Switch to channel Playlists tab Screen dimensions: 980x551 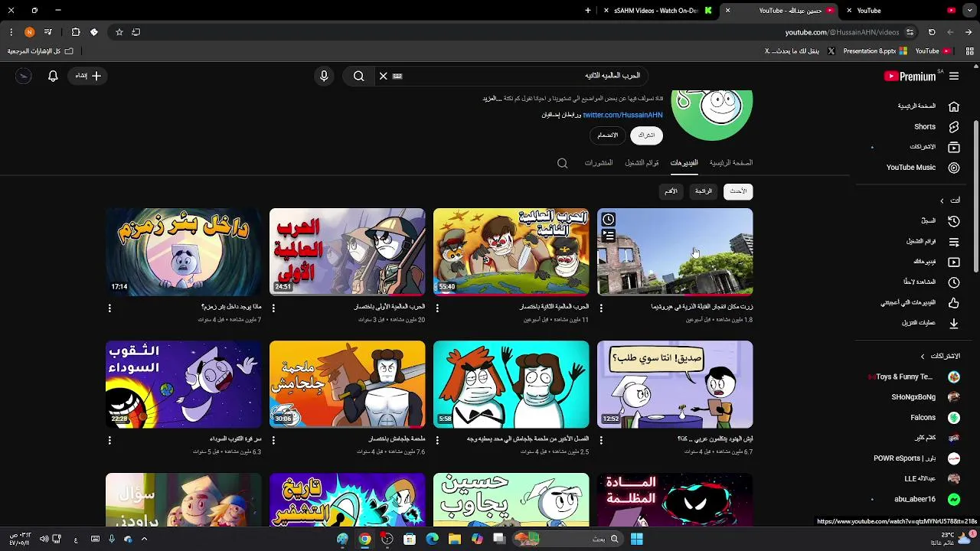click(x=642, y=163)
